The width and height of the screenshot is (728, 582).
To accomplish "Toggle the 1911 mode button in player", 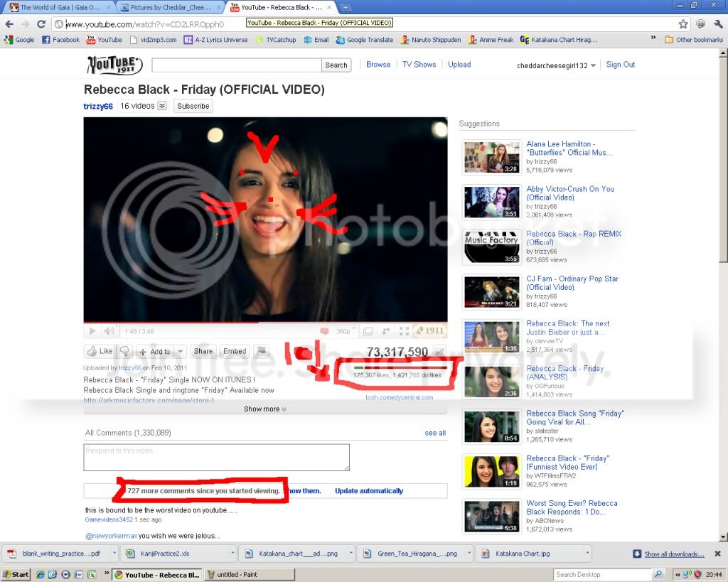I will point(429,330).
